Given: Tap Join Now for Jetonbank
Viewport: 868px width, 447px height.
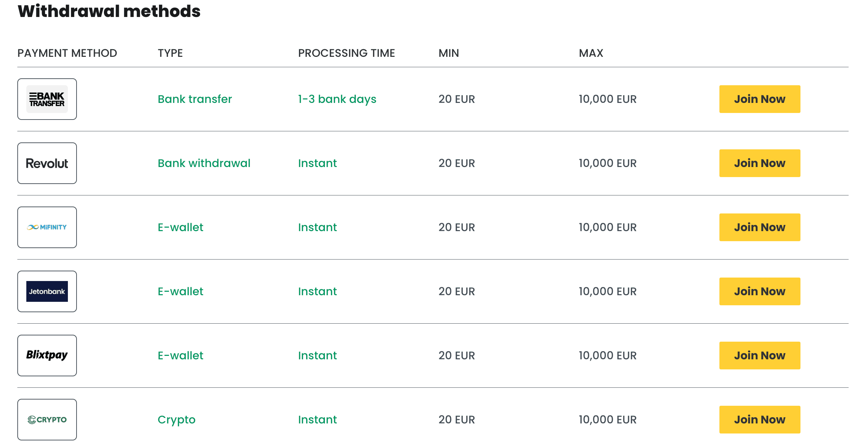Looking at the screenshot, I should (x=760, y=291).
